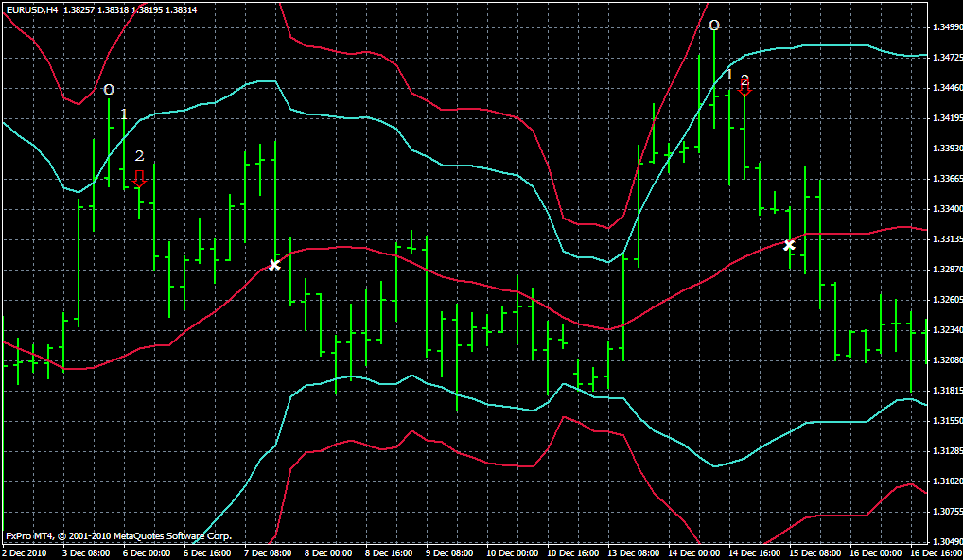Click the 1.32605 price axis label
Viewport: 963px width, 560px height.
pyautogui.click(x=946, y=300)
